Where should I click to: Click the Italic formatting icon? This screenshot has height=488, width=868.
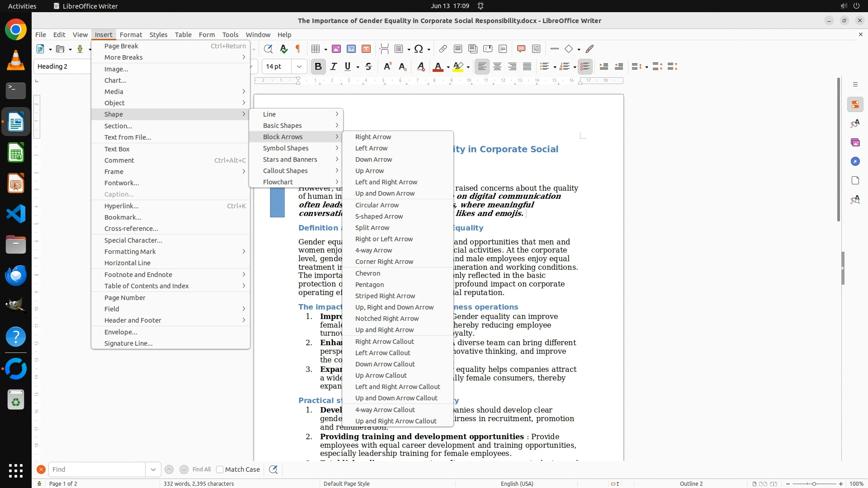[333, 66]
